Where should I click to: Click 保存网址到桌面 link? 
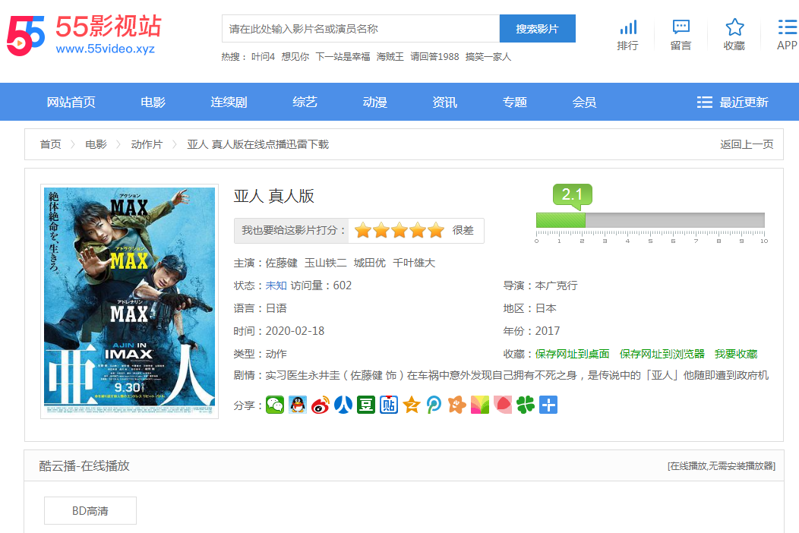572,354
